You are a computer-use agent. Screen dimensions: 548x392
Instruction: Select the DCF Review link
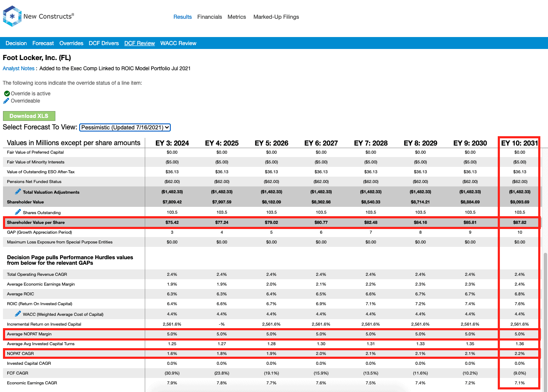[x=140, y=43]
